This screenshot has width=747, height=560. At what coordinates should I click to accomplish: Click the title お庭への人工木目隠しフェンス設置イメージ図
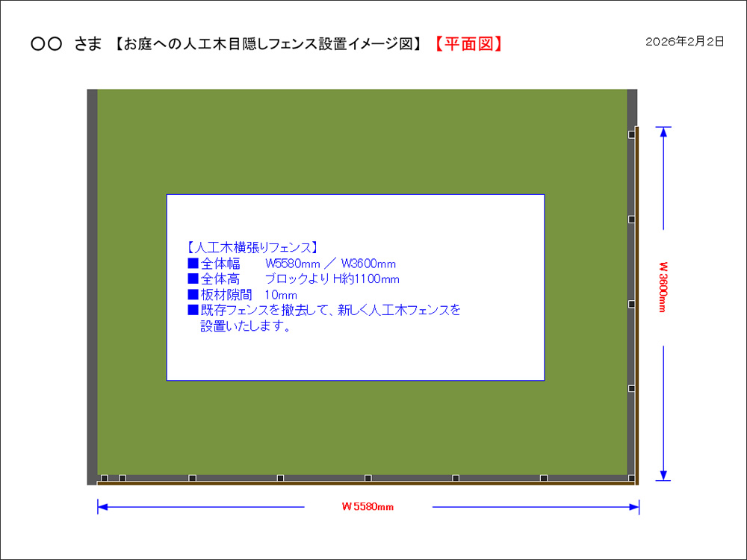267,44
